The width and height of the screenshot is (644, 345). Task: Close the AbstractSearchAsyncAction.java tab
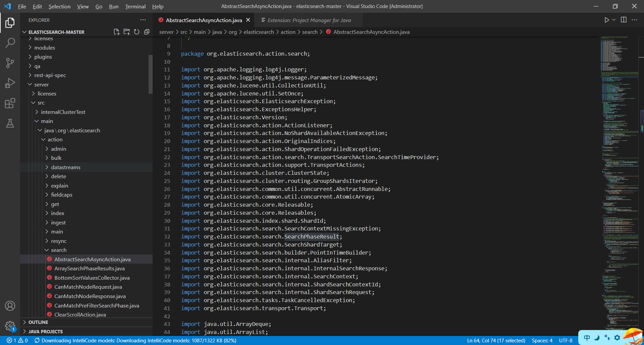coord(248,20)
